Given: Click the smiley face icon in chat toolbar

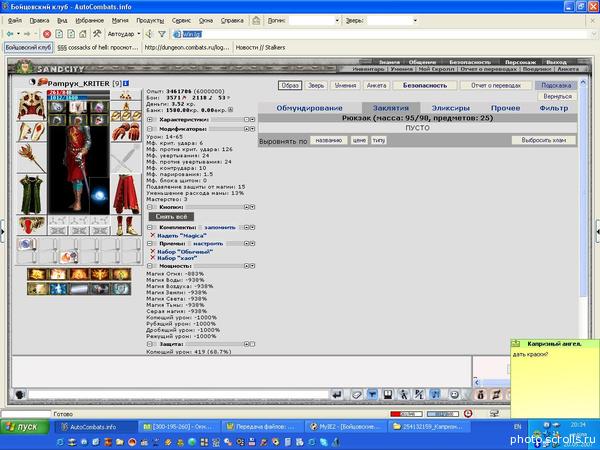Looking at the screenshot, I should 454,394.
